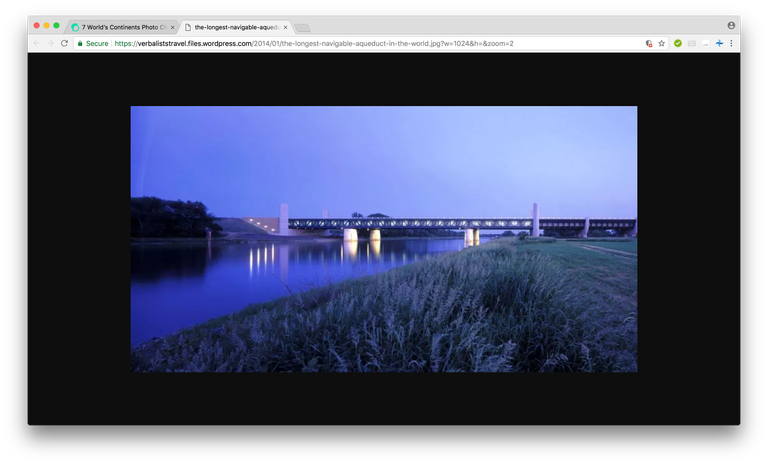Open the Chrome profile avatar button

point(731,25)
